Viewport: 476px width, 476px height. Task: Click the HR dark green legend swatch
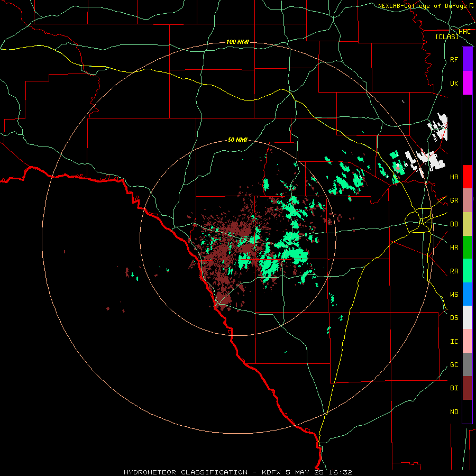point(467,248)
